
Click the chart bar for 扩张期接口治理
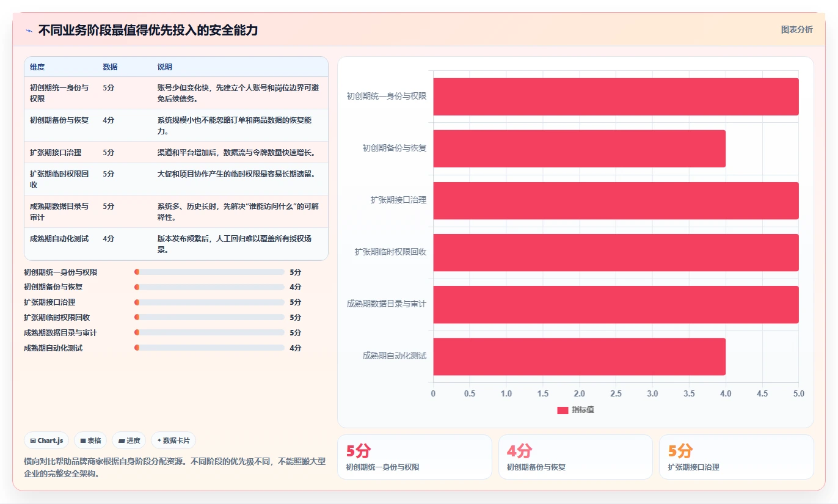pos(616,200)
